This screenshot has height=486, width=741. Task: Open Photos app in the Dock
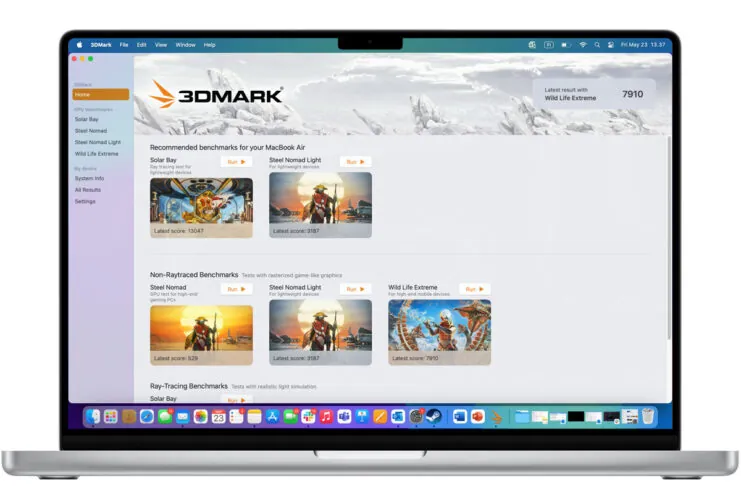(x=200, y=417)
